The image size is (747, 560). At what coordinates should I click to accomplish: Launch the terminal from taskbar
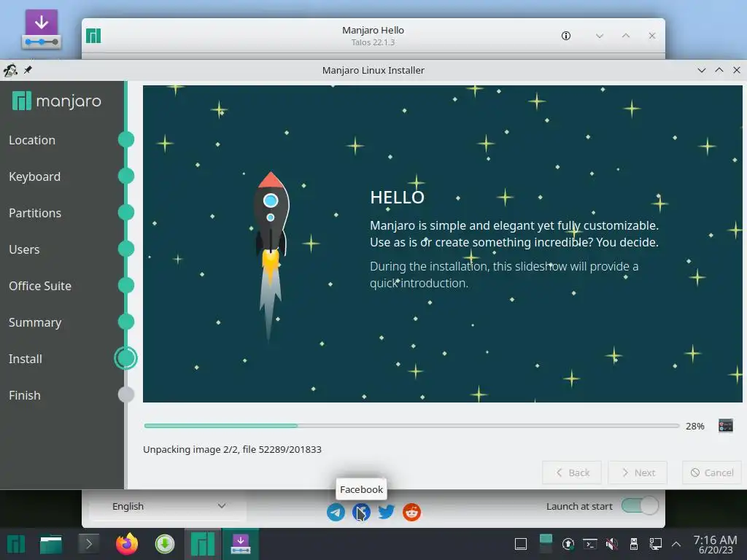88,544
